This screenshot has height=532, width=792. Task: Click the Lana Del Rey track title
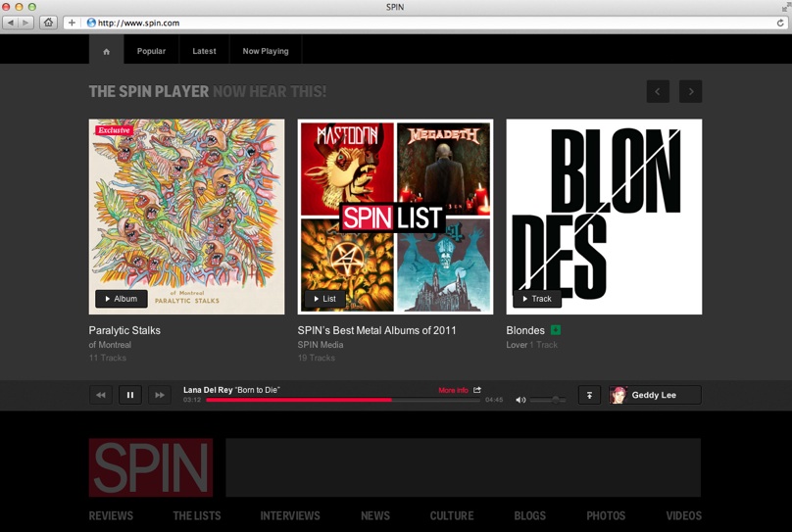tap(231, 390)
